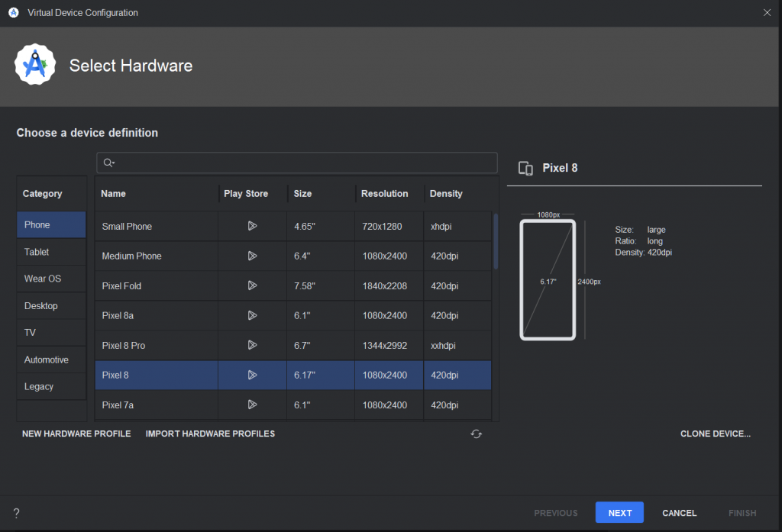782x532 pixels.
Task: Click the 1344x2992 resolution cell
Action: coord(389,346)
